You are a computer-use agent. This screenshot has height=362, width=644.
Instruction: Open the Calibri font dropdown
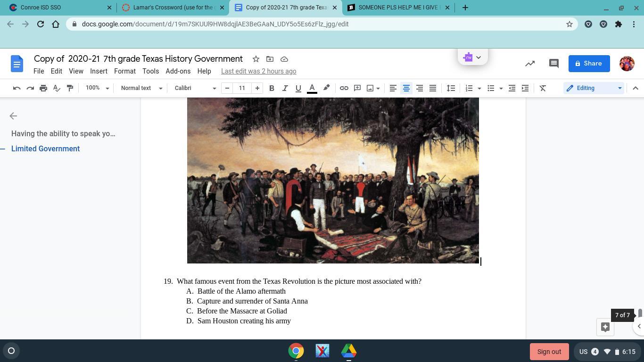point(195,88)
